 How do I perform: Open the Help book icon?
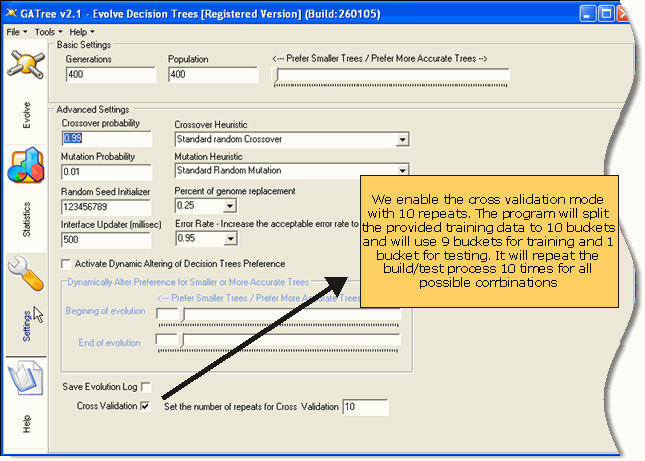pyautogui.click(x=26, y=378)
